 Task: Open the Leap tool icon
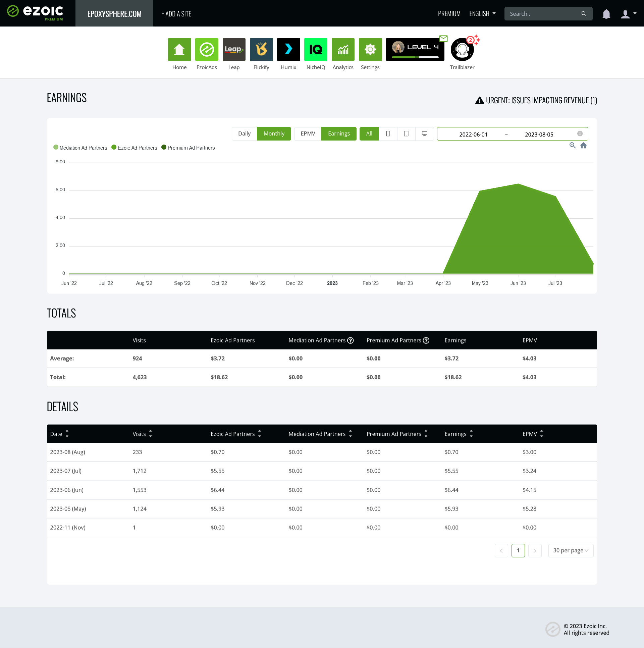[x=234, y=49]
